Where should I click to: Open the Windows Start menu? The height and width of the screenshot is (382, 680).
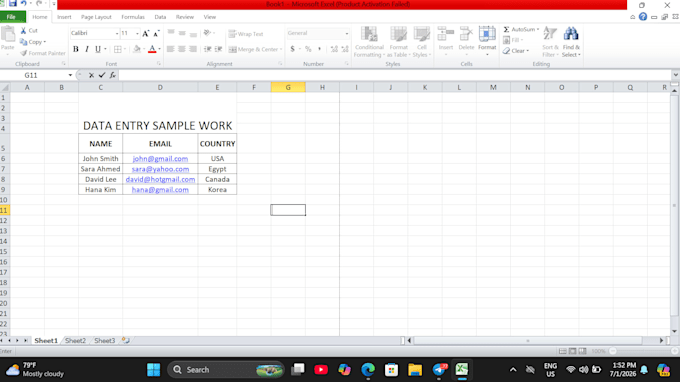(154, 370)
